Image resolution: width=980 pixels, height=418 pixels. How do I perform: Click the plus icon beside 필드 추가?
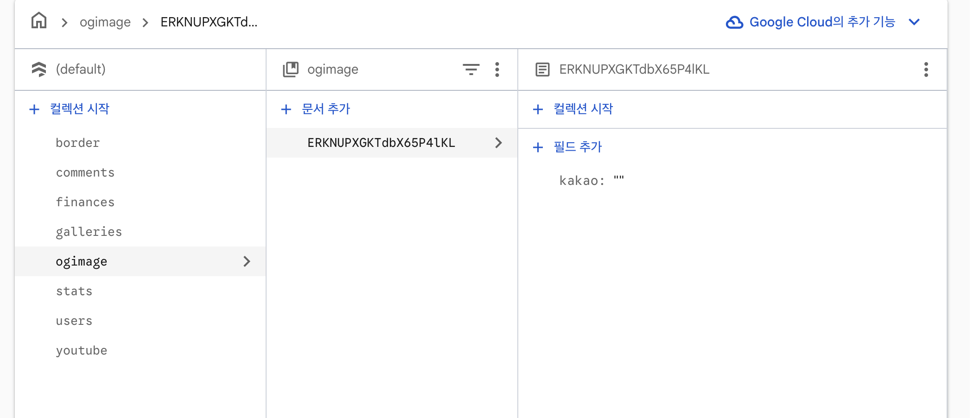coord(538,147)
